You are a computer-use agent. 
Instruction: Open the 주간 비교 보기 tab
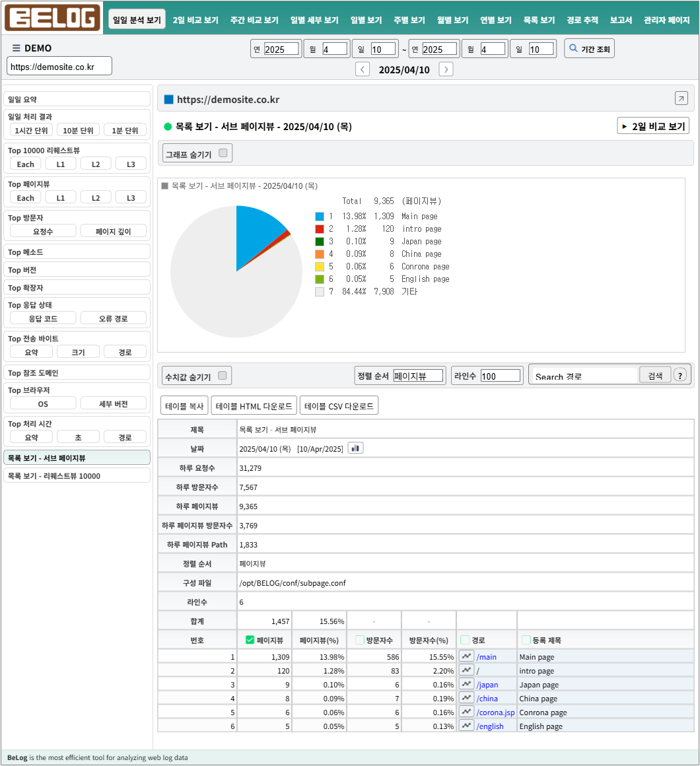click(x=254, y=20)
